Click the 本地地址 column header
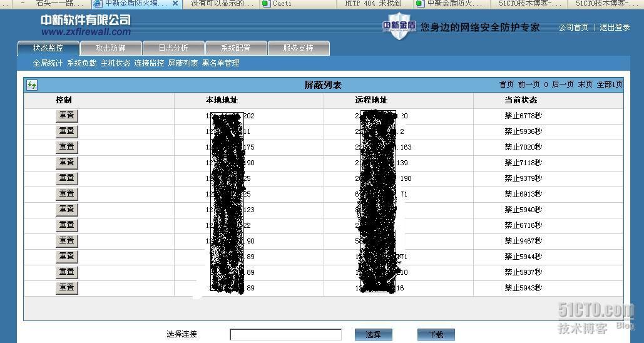Screen dimensions: 644x343 click(222, 100)
